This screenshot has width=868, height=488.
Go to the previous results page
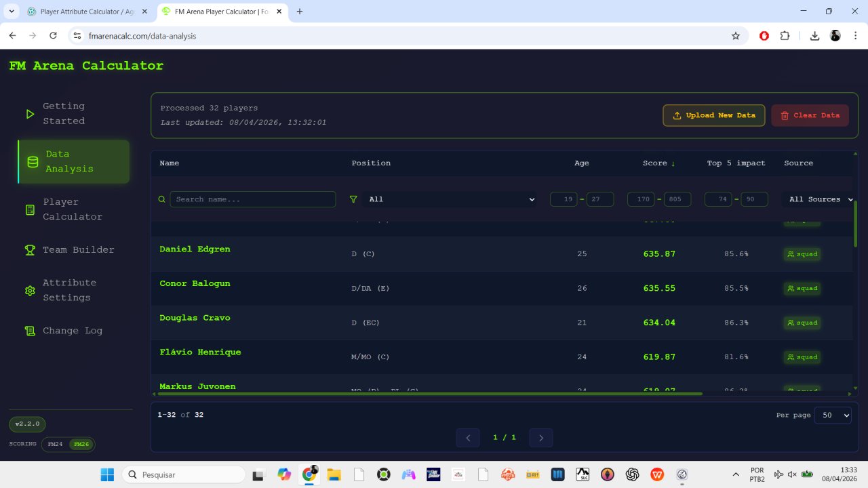468,438
